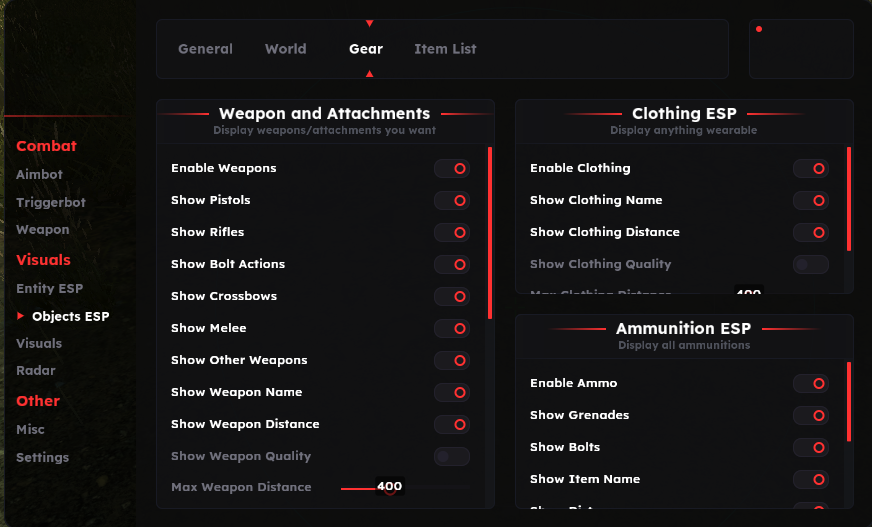872x527 pixels.
Task: Toggle Enable Clothing switch
Action: (x=811, y=168)
